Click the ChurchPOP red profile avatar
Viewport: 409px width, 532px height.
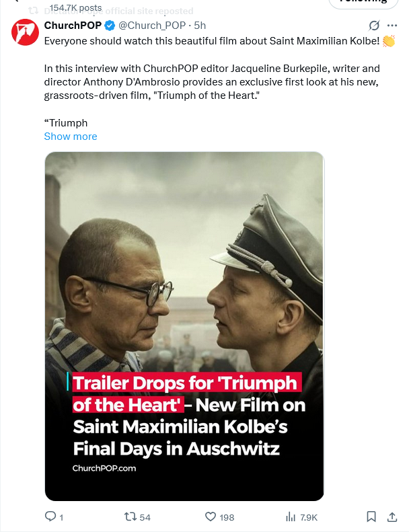point(25,32)
